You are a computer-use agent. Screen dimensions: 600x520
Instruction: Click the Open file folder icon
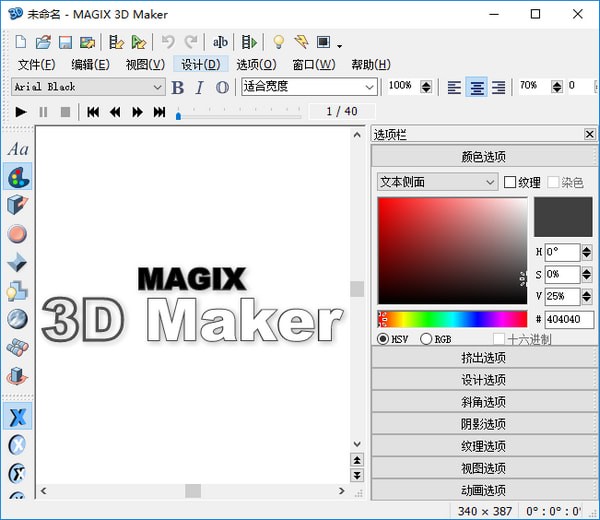pos(43,42)
